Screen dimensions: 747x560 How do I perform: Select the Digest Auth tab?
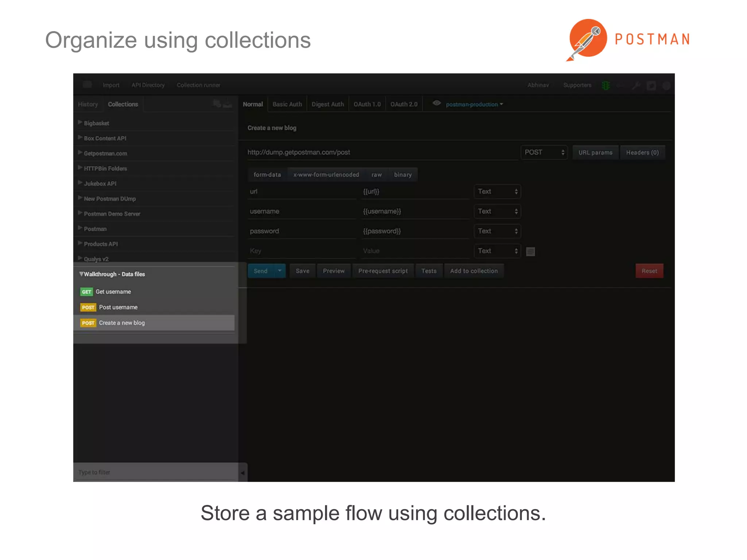point(328,104)
